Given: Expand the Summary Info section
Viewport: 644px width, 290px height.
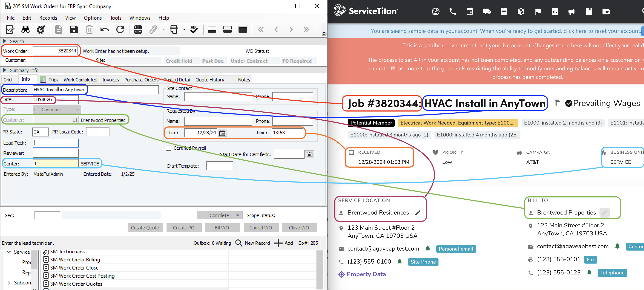Looking at the screenshot, I should (4, 70).
